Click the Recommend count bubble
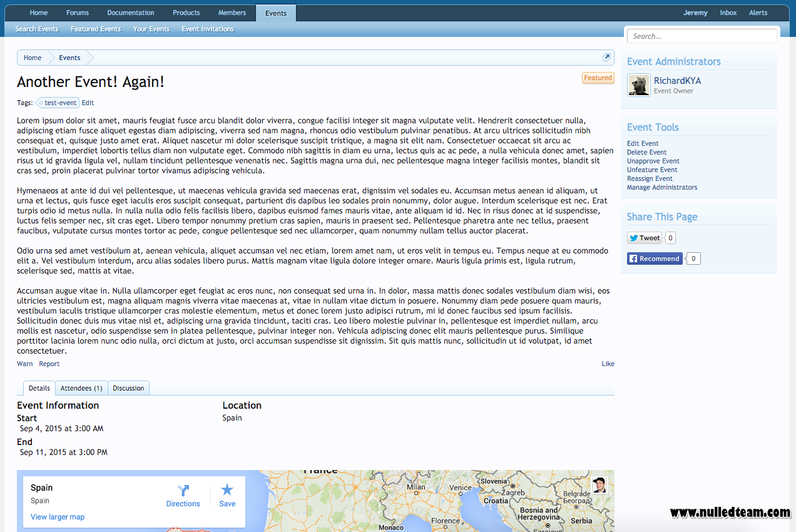796x532 pixels. [693, 258]
